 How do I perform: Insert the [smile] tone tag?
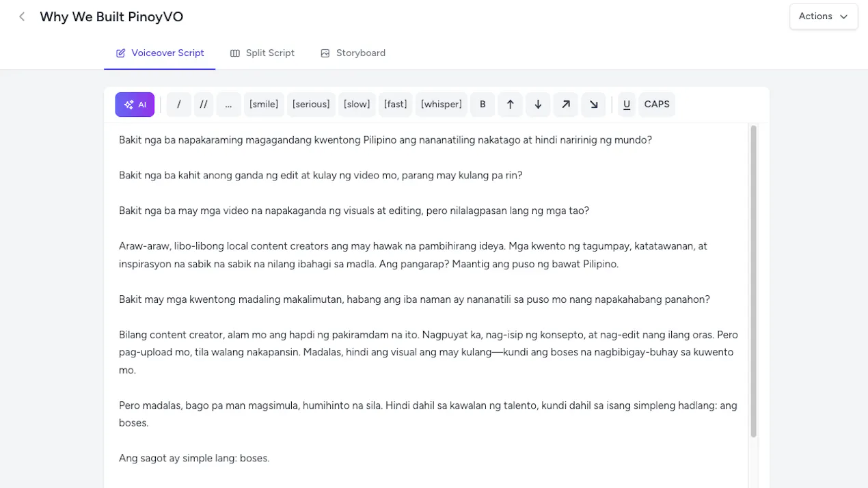pos(264,105)
